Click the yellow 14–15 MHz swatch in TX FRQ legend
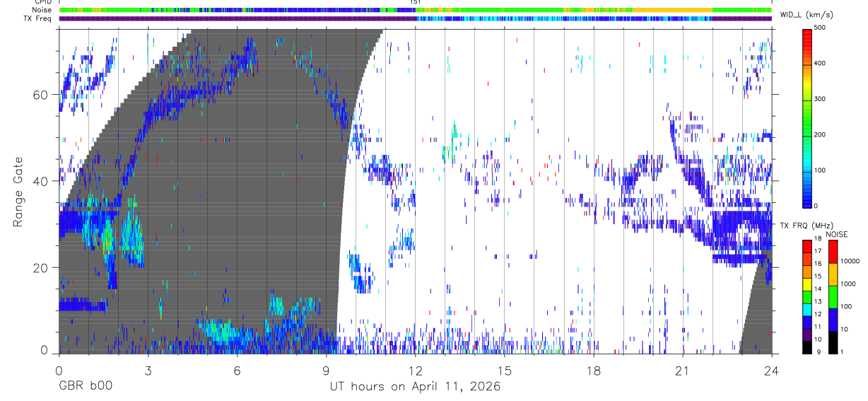This screenshot has width=868, height=401. (807, 284)
